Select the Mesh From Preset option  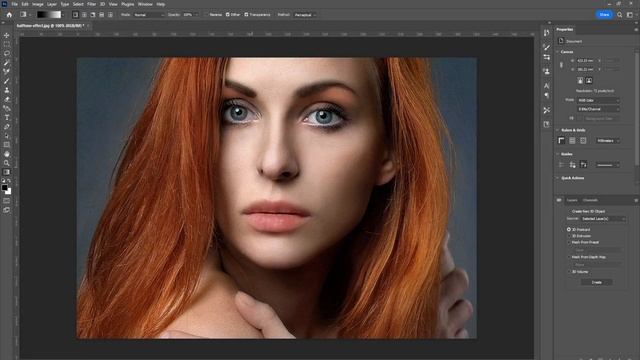[569, 242]
